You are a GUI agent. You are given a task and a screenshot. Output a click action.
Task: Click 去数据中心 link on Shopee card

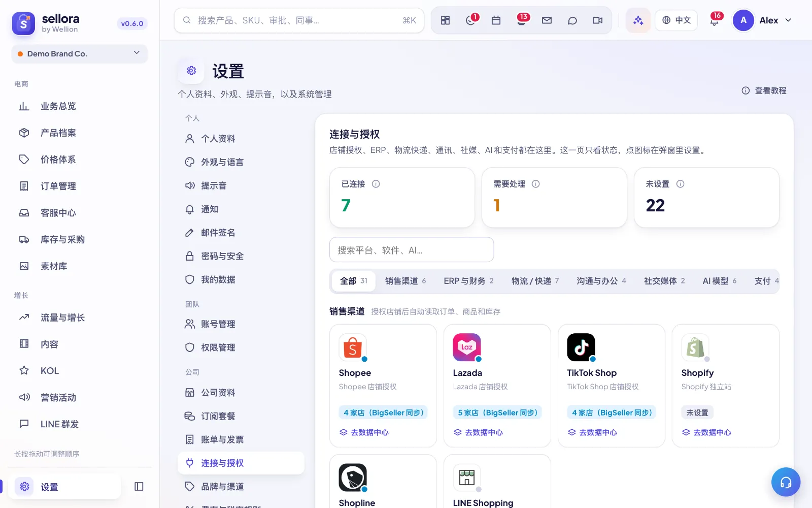364,432
